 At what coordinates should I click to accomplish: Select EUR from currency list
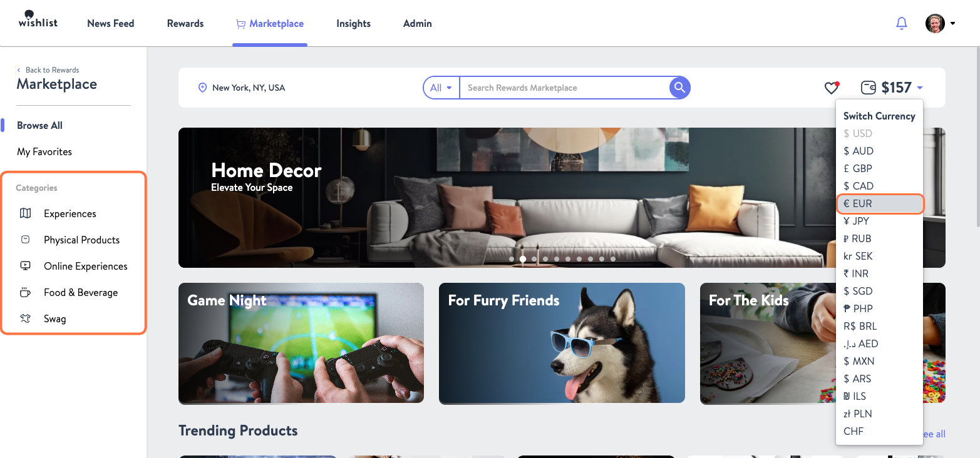click(879, 203)
